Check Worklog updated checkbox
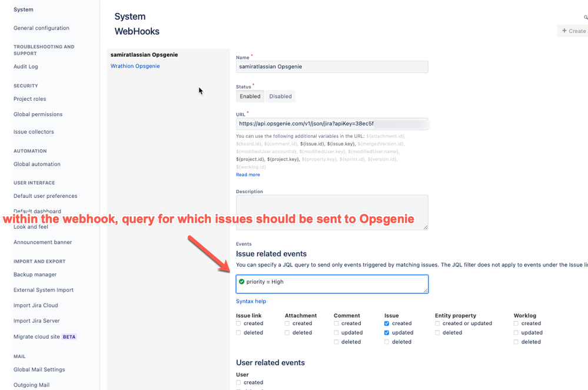Screen dimensions: 588x390 [516, 333]
